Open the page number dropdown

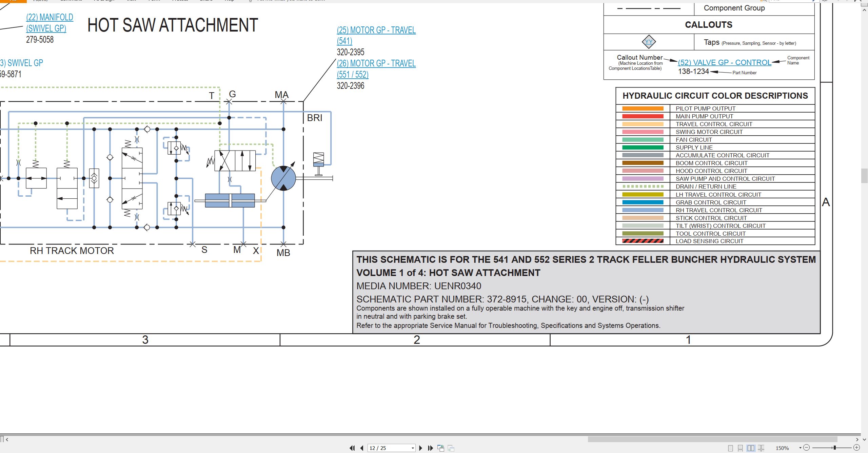click(x=413, y=448)
